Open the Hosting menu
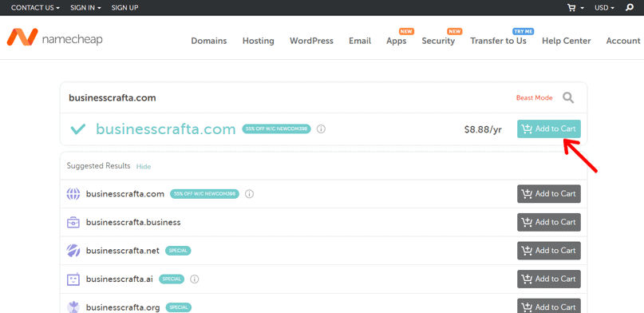644x313 pixels. pyautogui.click(x=259, y=41)
